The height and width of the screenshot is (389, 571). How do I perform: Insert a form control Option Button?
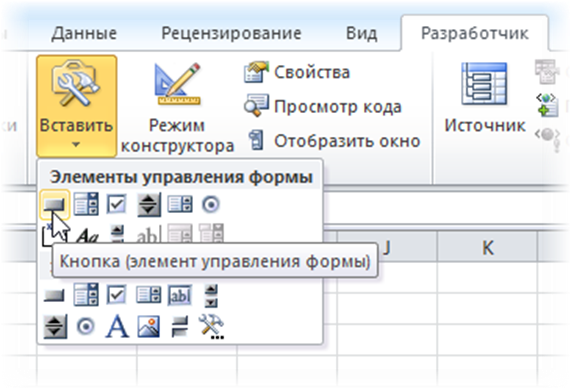click(211, 204)
